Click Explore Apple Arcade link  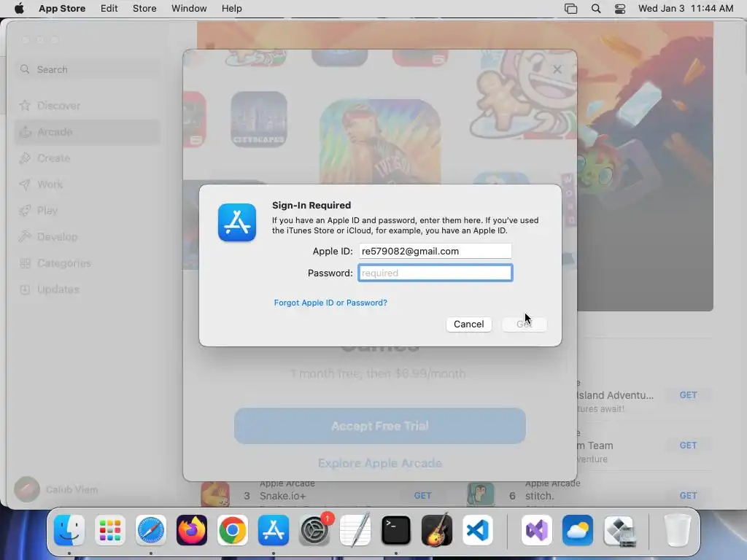point(379,463)
